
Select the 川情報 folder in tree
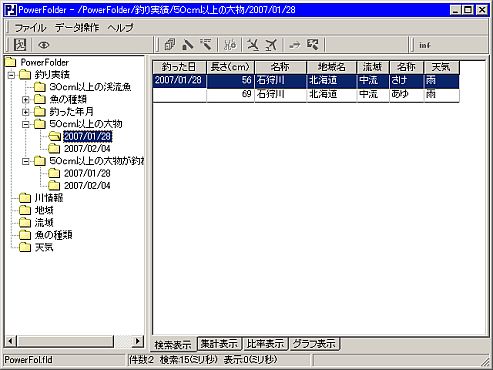(49, 198)
